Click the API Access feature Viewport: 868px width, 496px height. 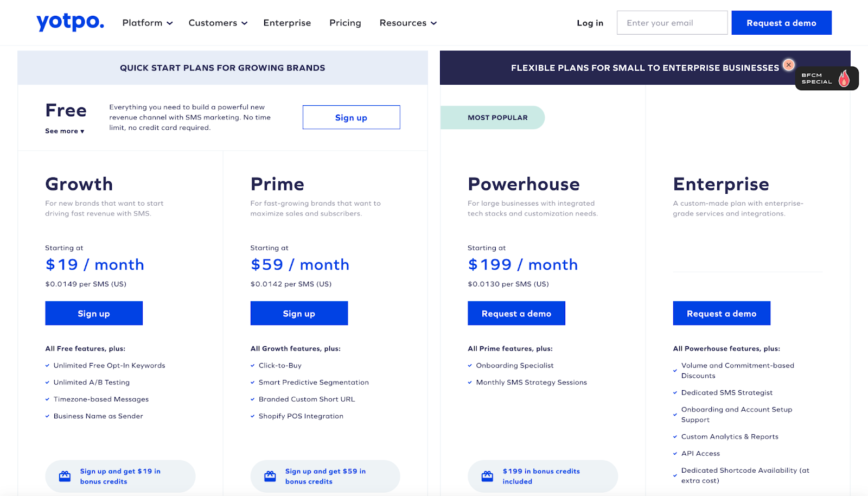[700, 453]
